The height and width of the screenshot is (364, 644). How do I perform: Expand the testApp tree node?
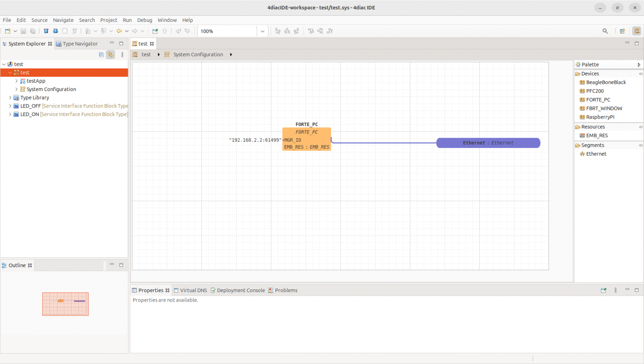pyautogui.click(x=17, y=81)
